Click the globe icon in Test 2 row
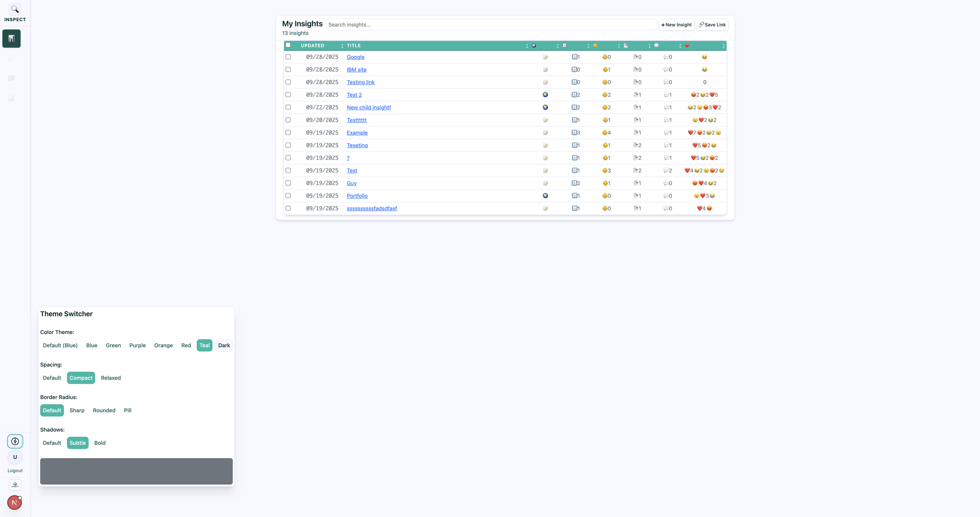 545,95
